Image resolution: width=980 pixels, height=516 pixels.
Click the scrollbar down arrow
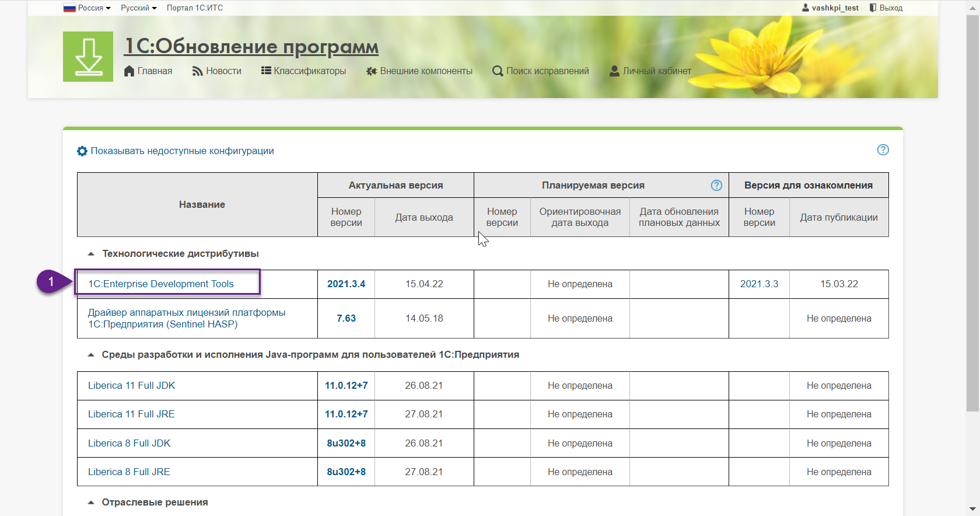pos(973,509)
